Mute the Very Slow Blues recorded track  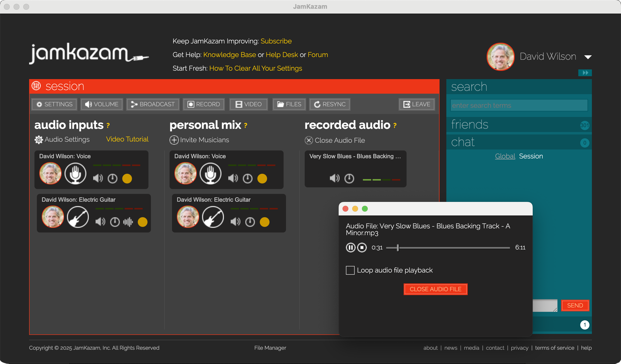(x=335, y=178)
